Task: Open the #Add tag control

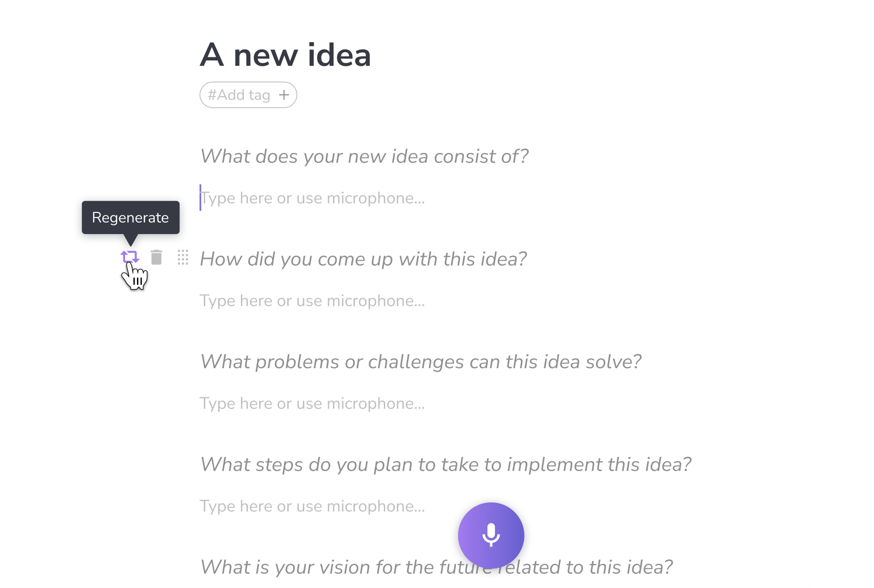Action: tap(248, 94)
